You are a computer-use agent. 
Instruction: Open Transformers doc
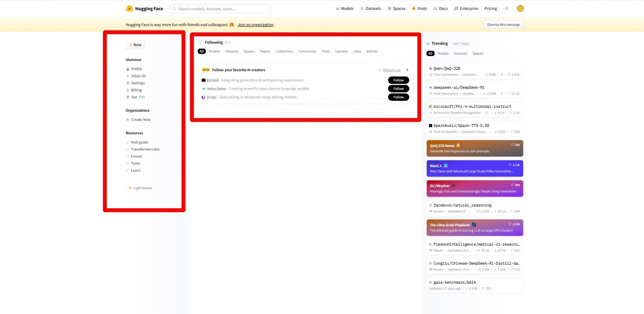(x=143, y=149)
